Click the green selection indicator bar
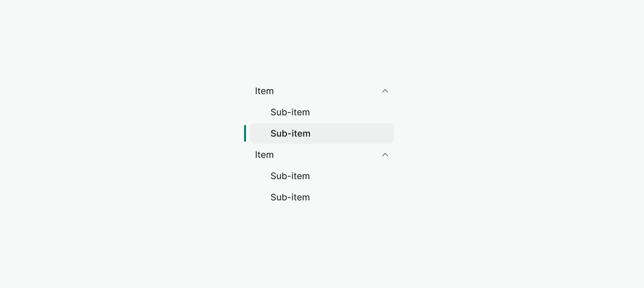Screen dimensions: 644x288 coord(245,133)
